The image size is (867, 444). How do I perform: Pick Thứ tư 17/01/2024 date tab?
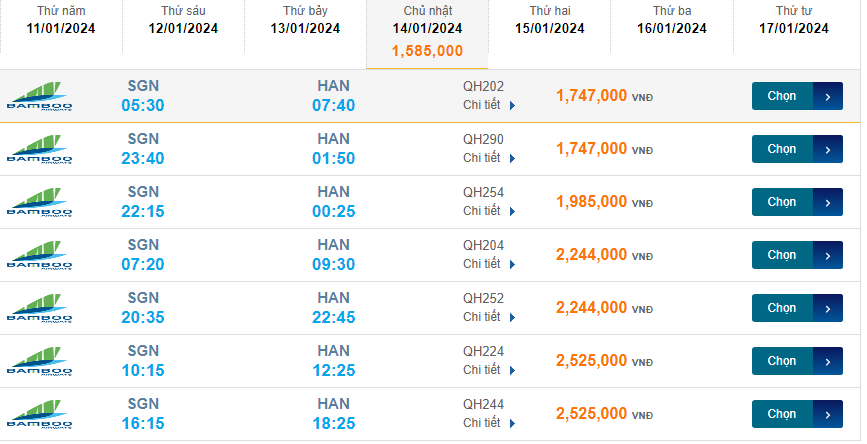pos(794,21)
